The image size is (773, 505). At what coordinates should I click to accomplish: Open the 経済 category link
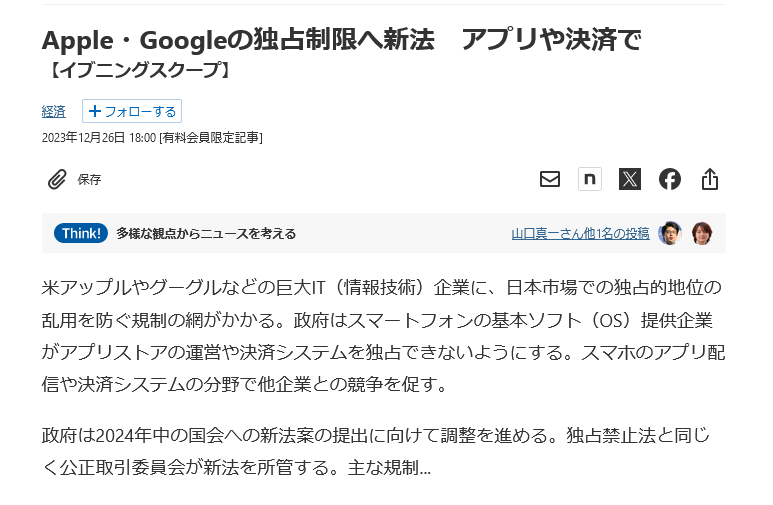pyautogui.click(x=53, y=111)
